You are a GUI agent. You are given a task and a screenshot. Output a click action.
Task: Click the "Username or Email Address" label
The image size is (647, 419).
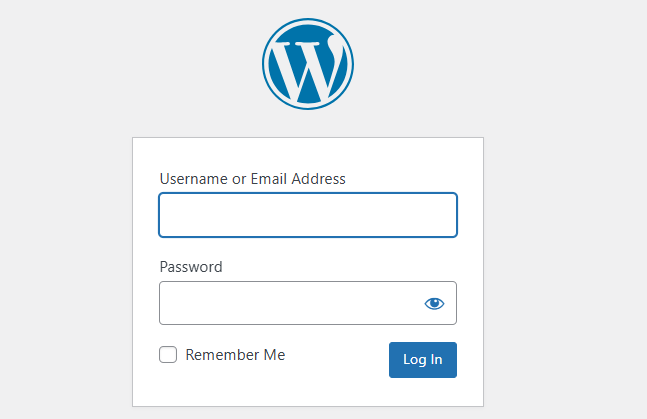pyautogui.click(x=252, y=179)
